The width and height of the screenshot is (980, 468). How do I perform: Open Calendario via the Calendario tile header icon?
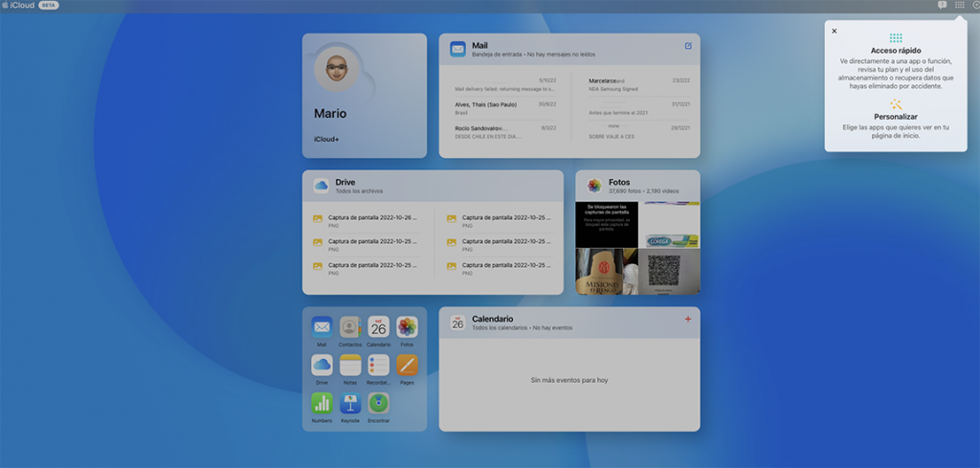pos(457,323)
